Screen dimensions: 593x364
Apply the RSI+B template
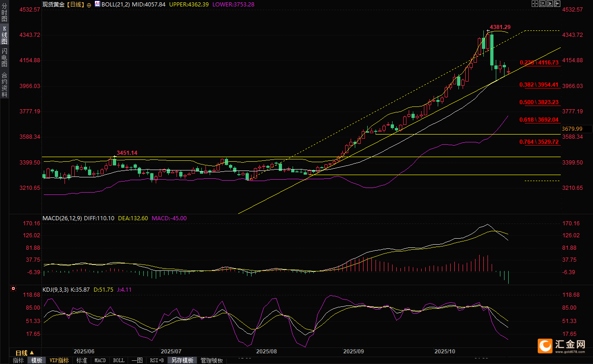point(157,360)
